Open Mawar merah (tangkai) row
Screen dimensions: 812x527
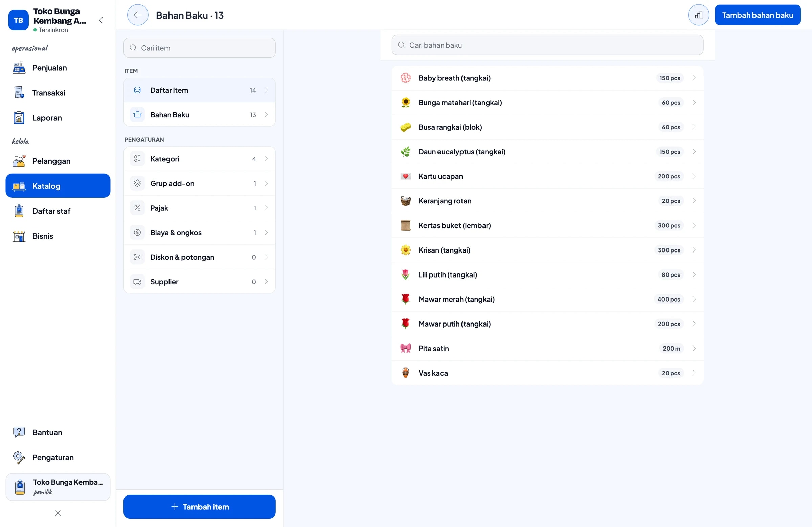click(547, 299)
